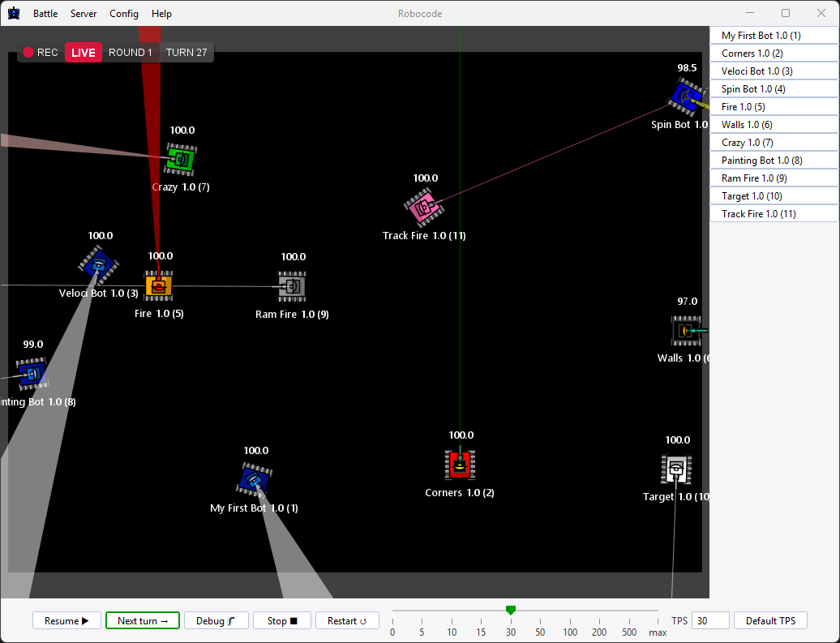840x643 pixels.
Task: Select the orange Fire tank
Action: 159,285
